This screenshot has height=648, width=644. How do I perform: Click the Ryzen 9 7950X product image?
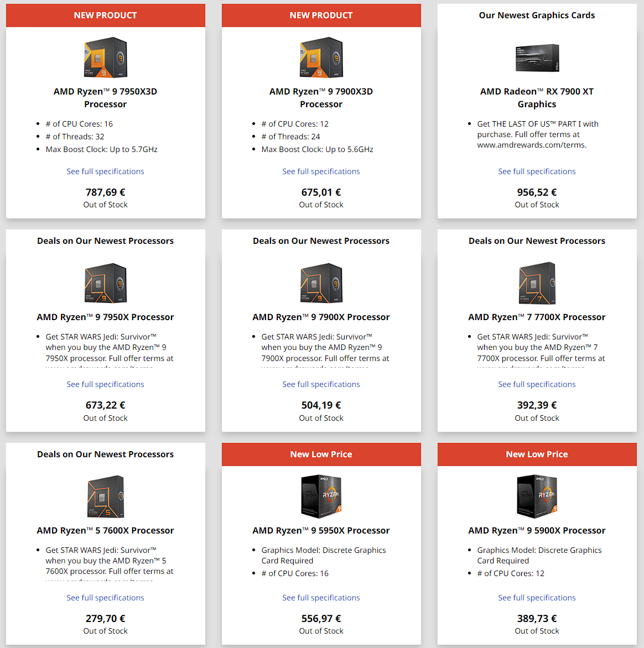106,283
